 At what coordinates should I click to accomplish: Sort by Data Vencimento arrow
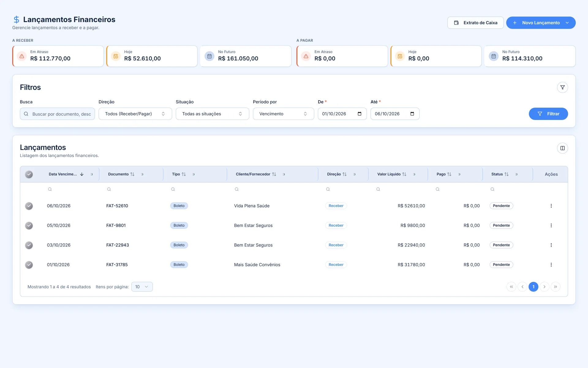click(82, 174)
